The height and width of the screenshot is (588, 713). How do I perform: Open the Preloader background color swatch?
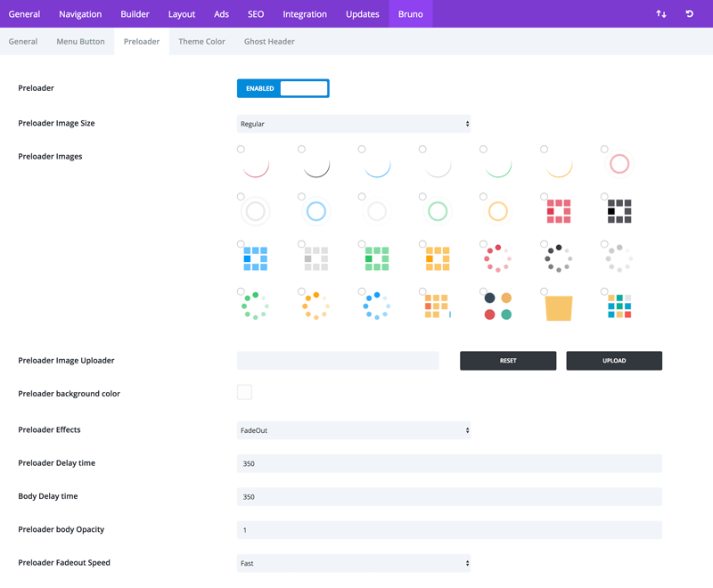tap(244, 392)
